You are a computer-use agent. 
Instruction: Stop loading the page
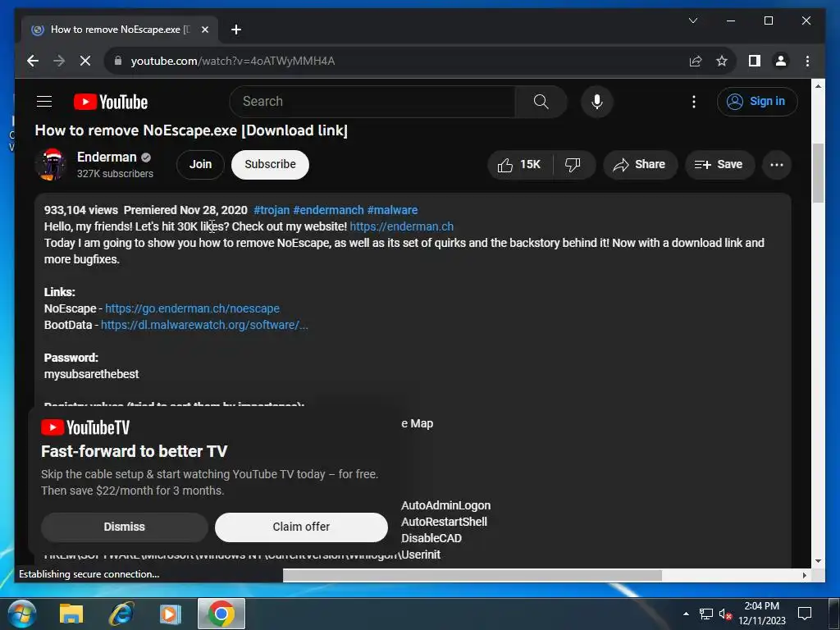pyautogui.click(x=85, y=61)
